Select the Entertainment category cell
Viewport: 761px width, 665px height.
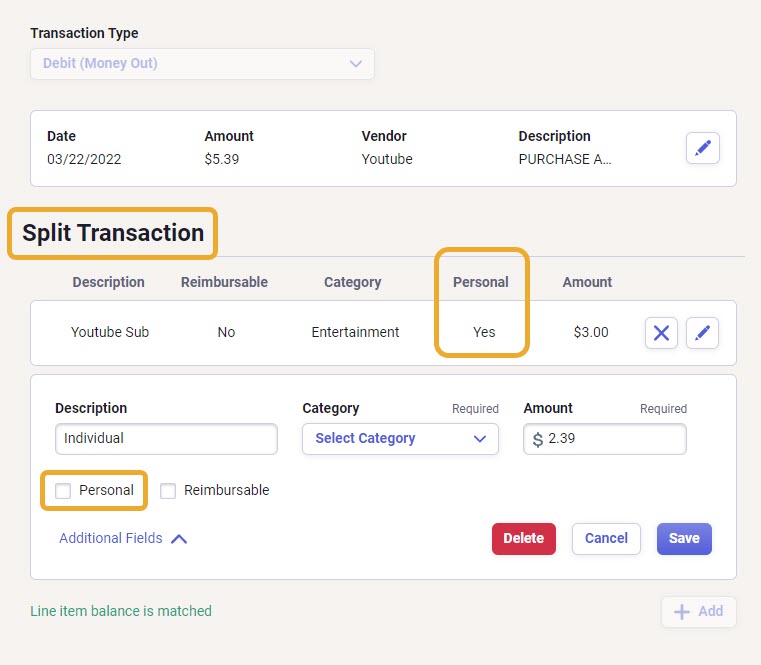pyautogui.click(x=355, y=332)
